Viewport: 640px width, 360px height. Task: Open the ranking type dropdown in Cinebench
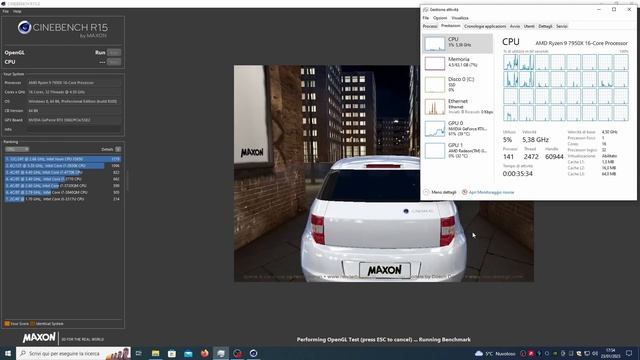(17, 149)
